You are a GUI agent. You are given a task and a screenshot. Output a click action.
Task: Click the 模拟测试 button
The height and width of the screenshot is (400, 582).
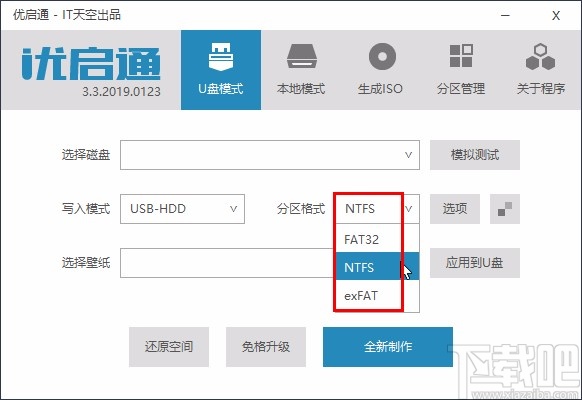[475, 155]
